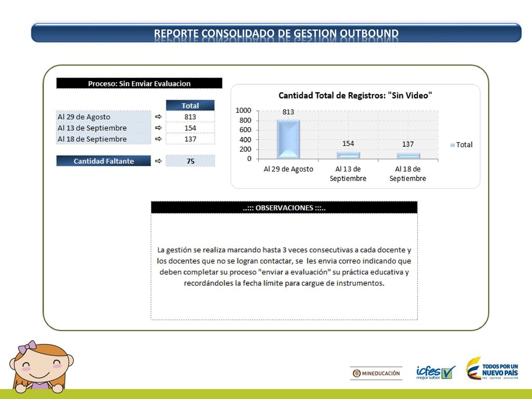Viewport: 532px width, 399px height.
Task: Click the arrow icon beside Al 13 de Septiembre
Action: [x=158, y=128]
